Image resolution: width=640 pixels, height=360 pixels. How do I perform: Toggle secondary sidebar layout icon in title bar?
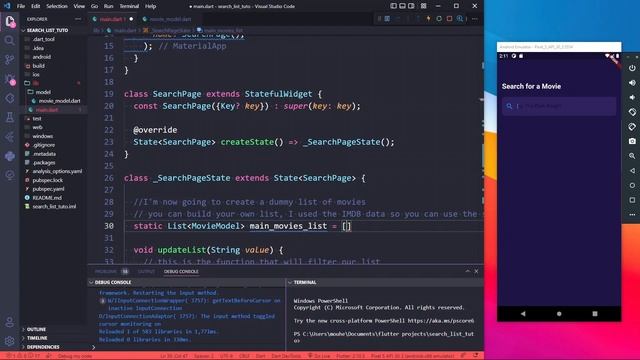tap(411, 6)
